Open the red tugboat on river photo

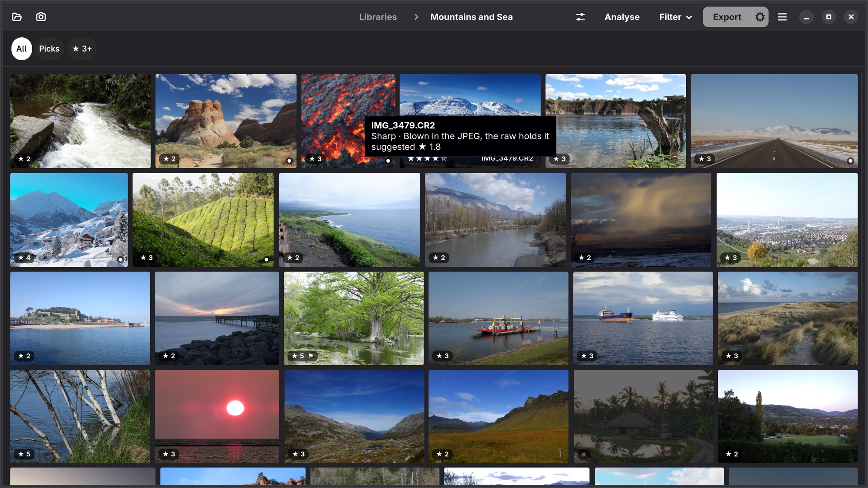pos(498,318)
